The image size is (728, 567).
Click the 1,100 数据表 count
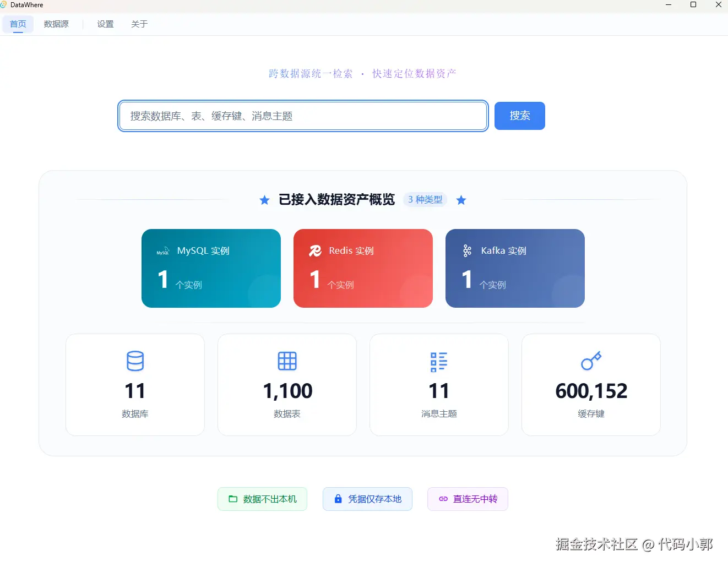click(287, 391)
